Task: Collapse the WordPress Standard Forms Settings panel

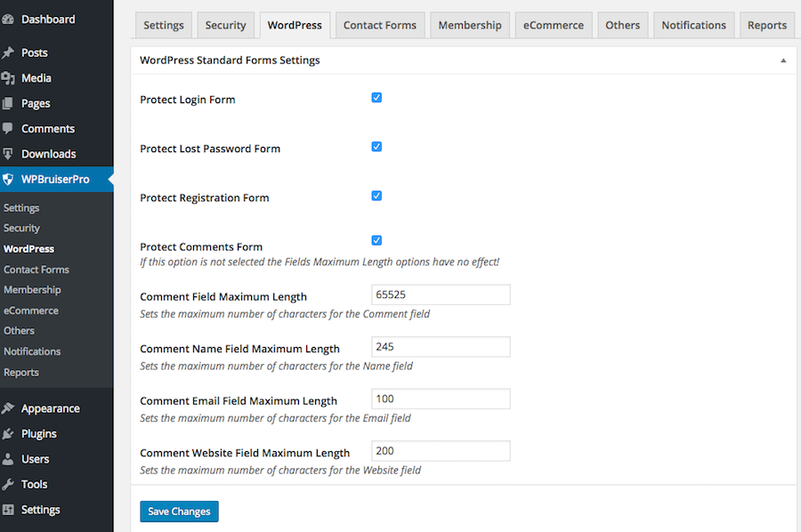Action: coord(783,60)
